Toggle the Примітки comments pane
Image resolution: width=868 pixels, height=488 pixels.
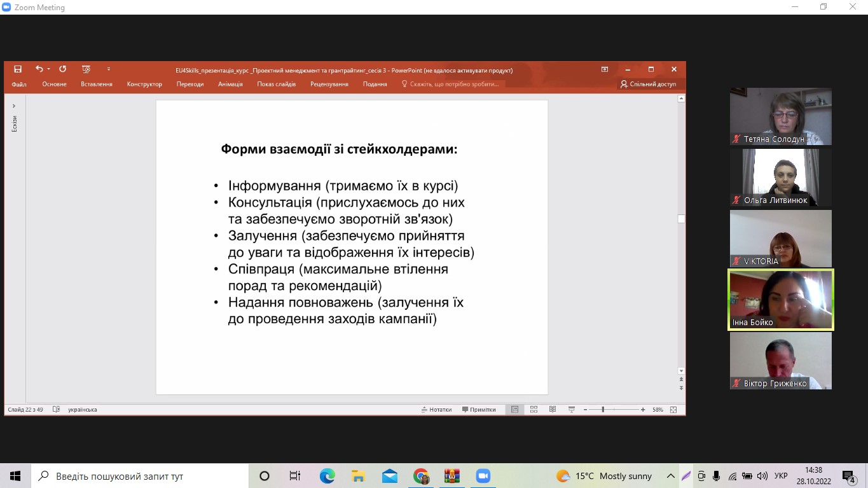point(479,410)
